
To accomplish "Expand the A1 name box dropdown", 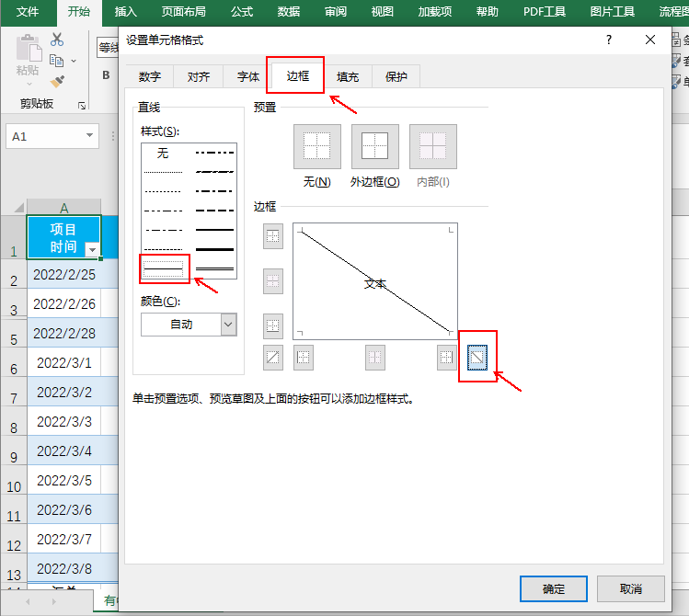I will coord(89,136).
